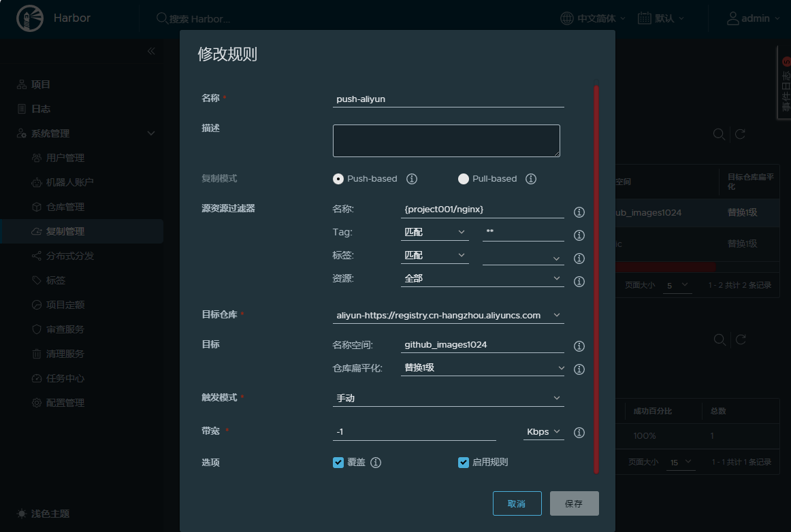791x532 pixels.
Task: Open info icon next to Pull-based
Action: pyautogui.click(x=531, y=179)
